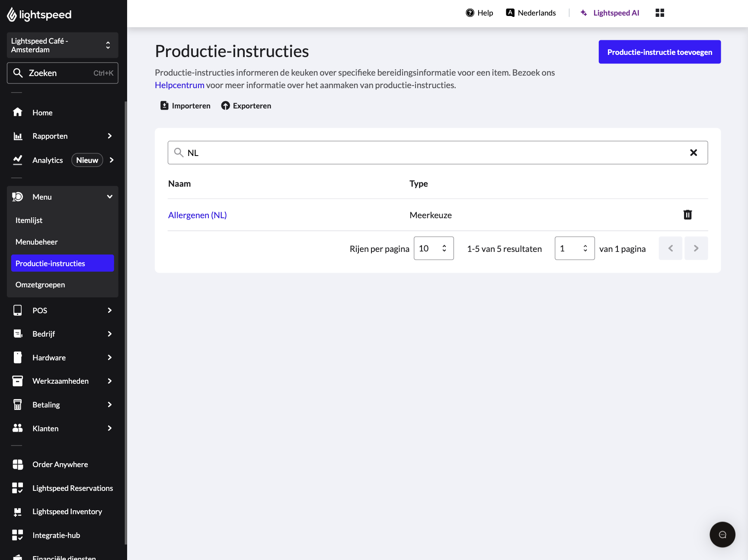Image resolution: width=748 pixels, height=560 pixels.
Task: Open the page number selector
Action: [x=575, y=248]
